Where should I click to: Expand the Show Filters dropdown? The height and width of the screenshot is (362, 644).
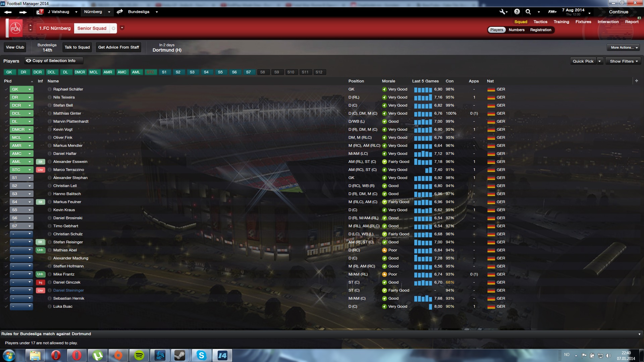[x=624, y=61]
